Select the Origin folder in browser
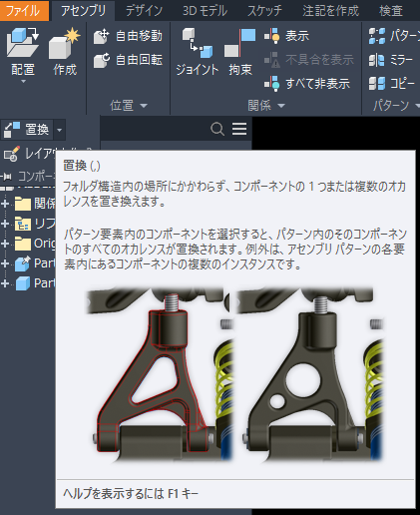420x515 pixels. 23,244
